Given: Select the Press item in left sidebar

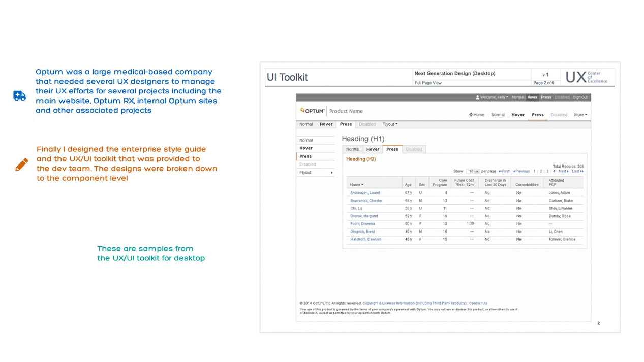Looking at the screenshot, I should pos(305,156).
